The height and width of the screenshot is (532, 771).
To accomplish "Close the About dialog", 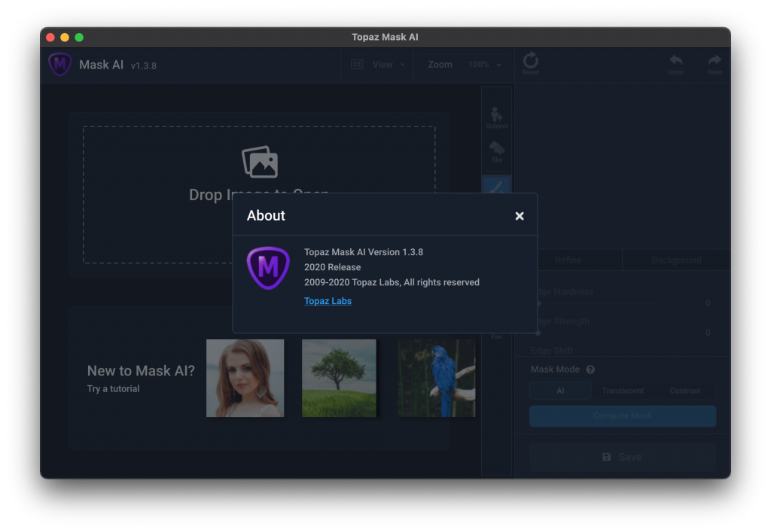I will [520, 216].
